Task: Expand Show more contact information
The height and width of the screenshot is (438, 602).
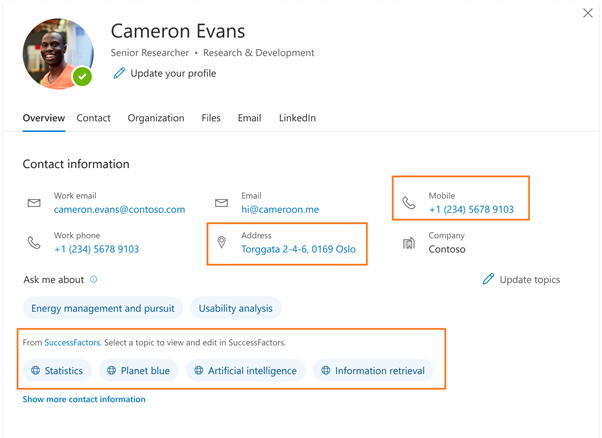Action: coord(84,399)
